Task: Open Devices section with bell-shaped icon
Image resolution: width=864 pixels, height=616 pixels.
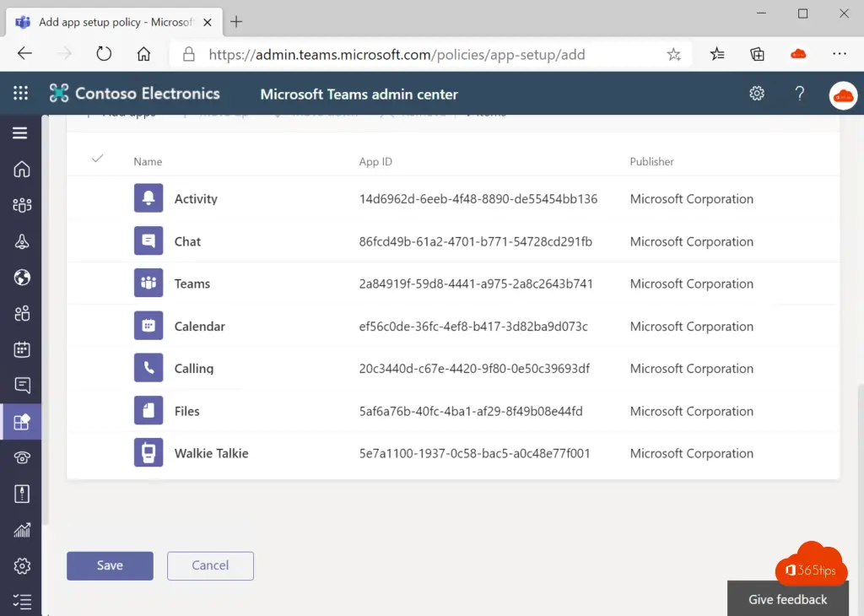Action: coord(21,241)
